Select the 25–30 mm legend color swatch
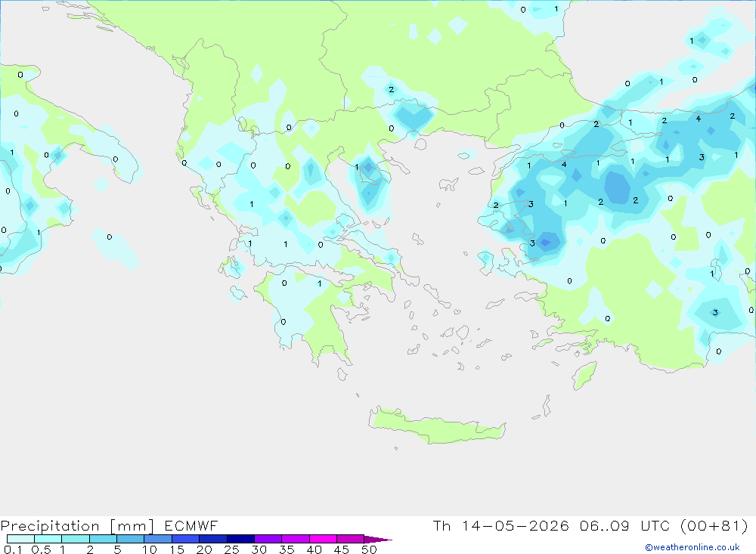756x554 pixels. pos(240,539)
